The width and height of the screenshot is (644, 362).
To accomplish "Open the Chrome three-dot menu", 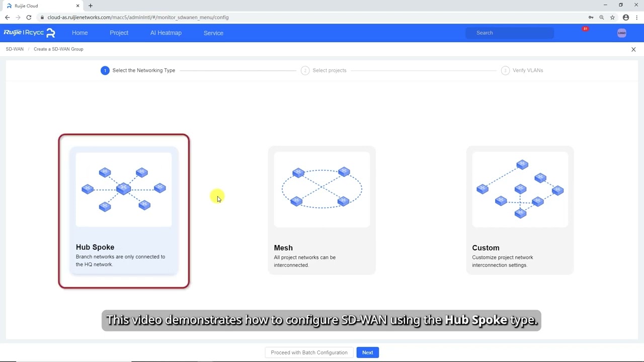I will [x=636, y=17].
